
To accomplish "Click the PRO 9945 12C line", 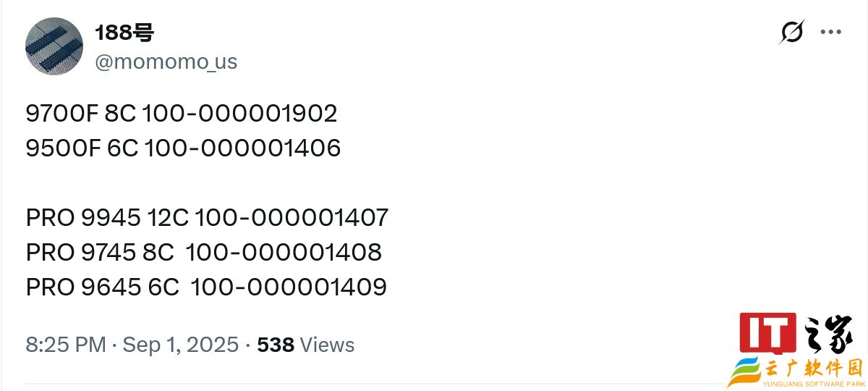I will coord(208,218).
